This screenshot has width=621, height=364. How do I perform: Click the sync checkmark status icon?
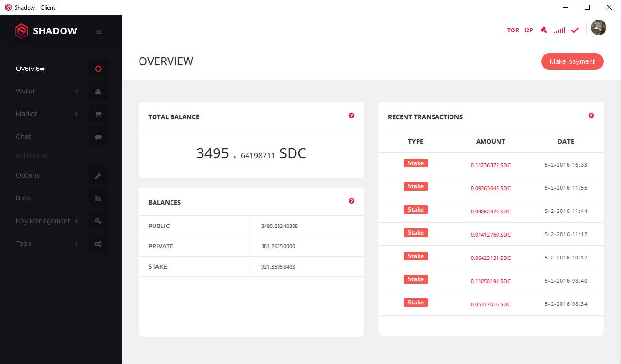pyautogui.click(x=574, y=30)
